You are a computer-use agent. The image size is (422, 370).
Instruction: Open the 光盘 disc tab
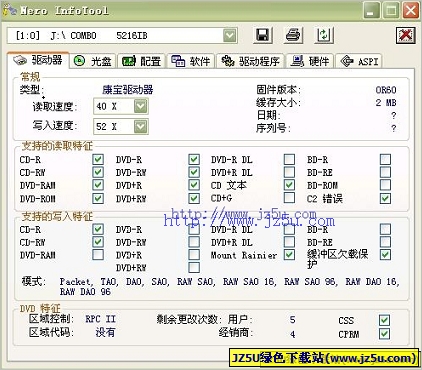[x=93, y=61]
